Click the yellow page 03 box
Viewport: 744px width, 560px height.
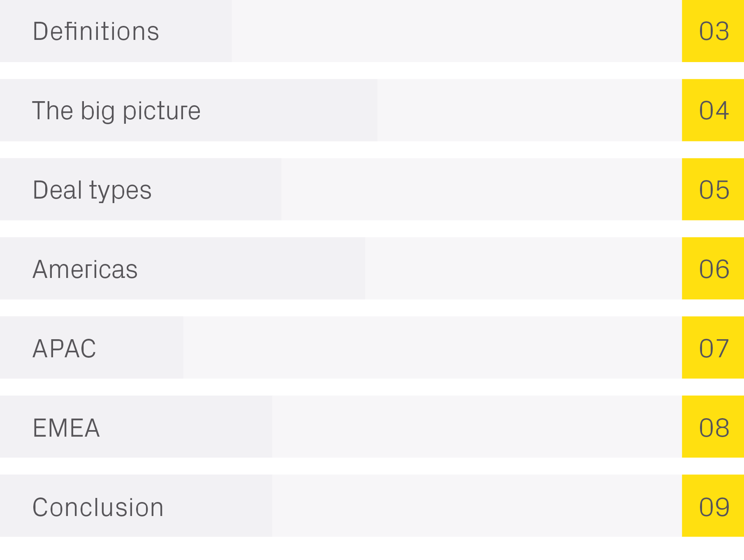pyautogui.click(x=713, y=31)
